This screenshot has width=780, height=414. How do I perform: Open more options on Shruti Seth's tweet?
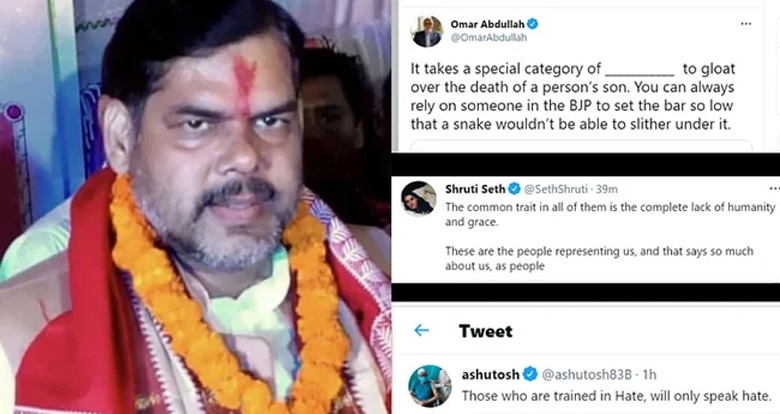[774, 189]
